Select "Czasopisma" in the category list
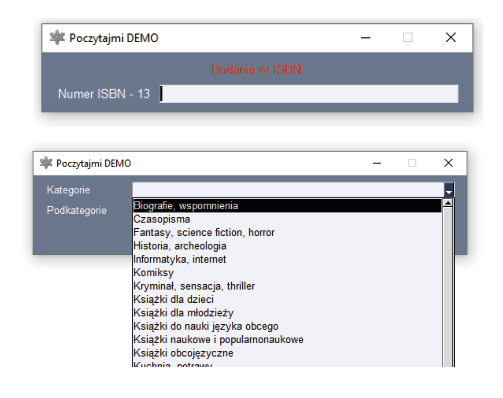 tap(287, 219)
